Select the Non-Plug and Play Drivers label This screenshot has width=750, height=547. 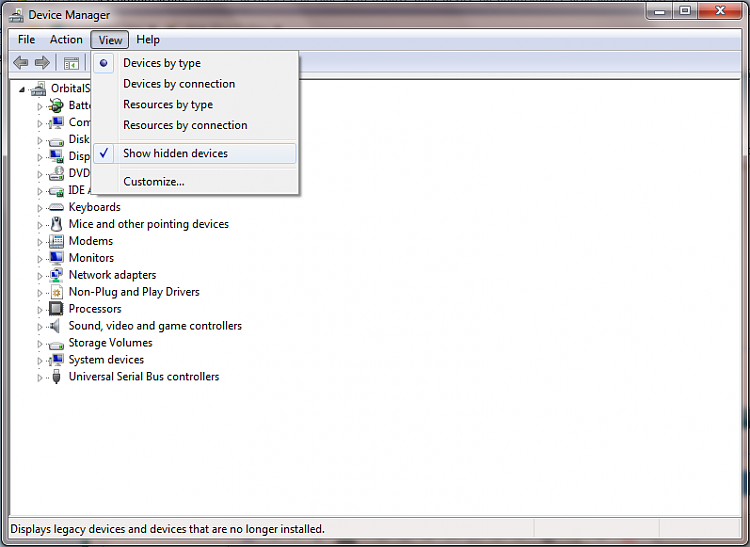coord(134,292)
